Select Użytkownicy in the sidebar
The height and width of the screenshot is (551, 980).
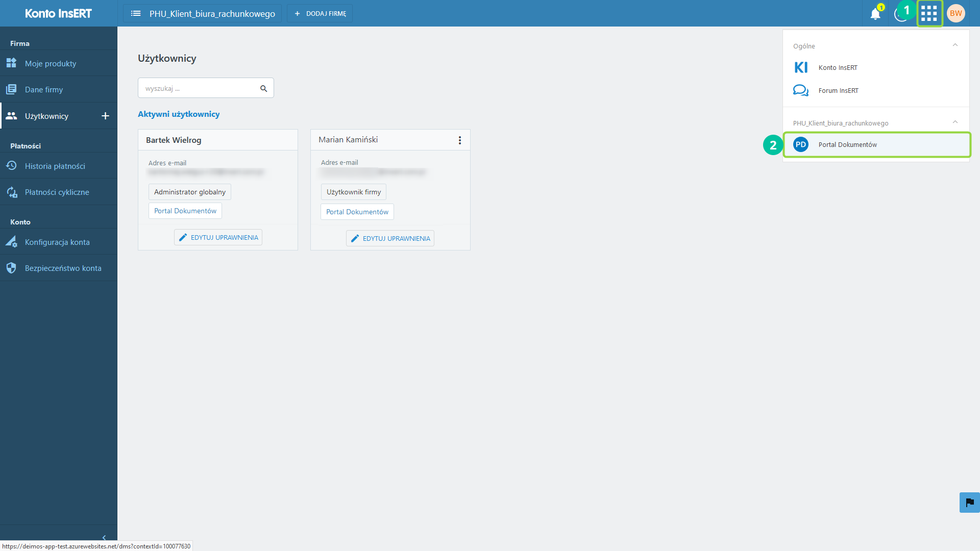59,116
